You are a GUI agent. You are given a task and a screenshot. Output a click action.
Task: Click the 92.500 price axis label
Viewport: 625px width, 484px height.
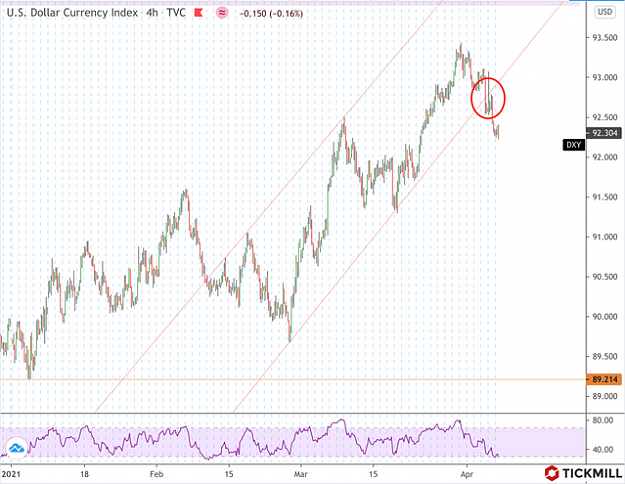pyautogui.click(x=605, y=117)
